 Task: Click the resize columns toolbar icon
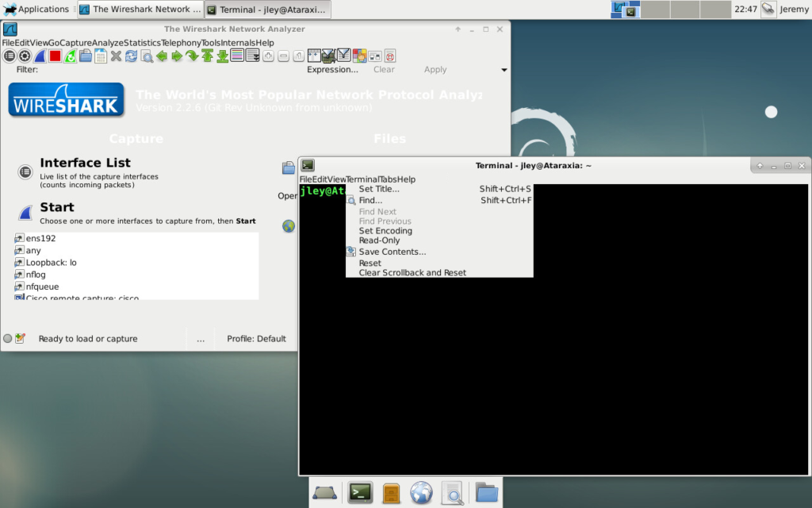tap(314, 56)
